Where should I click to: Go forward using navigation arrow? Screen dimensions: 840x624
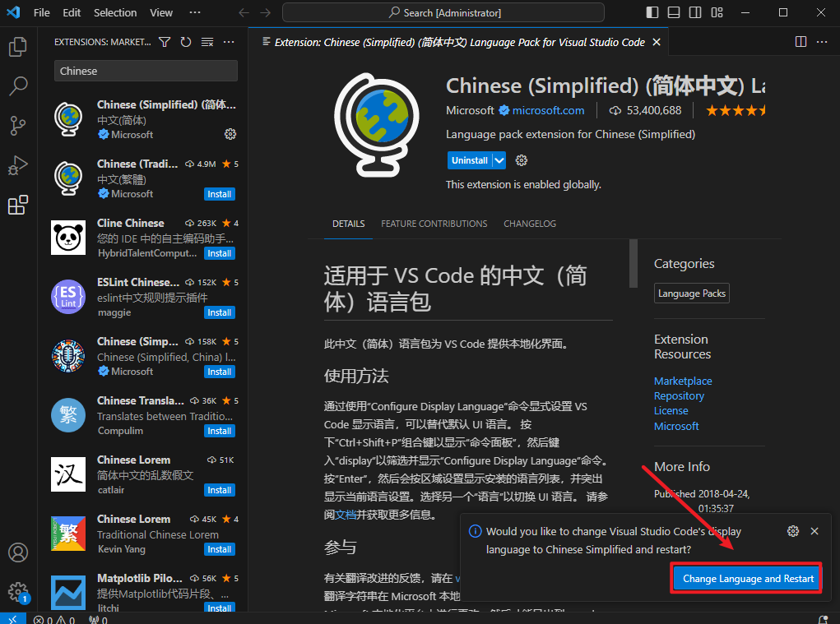pos(265,12)
